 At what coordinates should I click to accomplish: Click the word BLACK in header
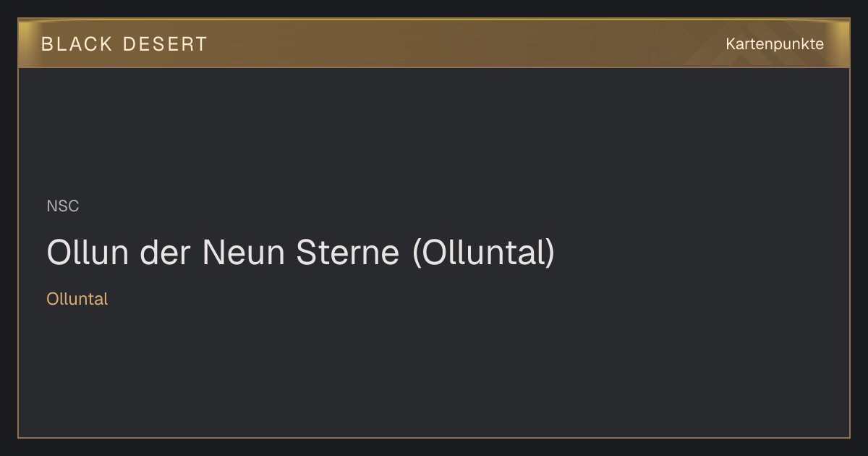coord(77,44)
